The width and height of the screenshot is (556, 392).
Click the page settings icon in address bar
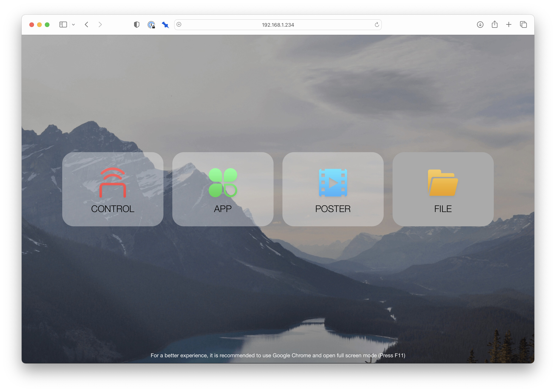(179, 25)
